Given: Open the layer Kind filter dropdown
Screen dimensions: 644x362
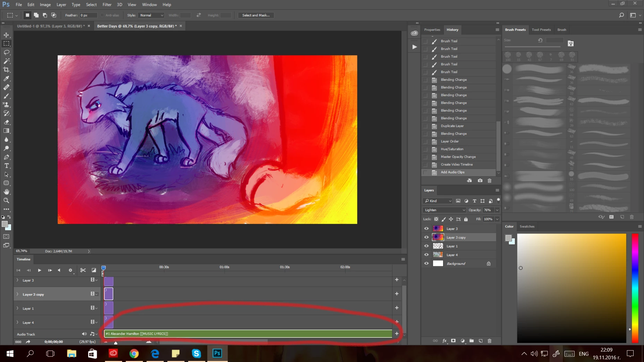Looking at the screenshot, I should pyautogui.click(x=438, y=201).
